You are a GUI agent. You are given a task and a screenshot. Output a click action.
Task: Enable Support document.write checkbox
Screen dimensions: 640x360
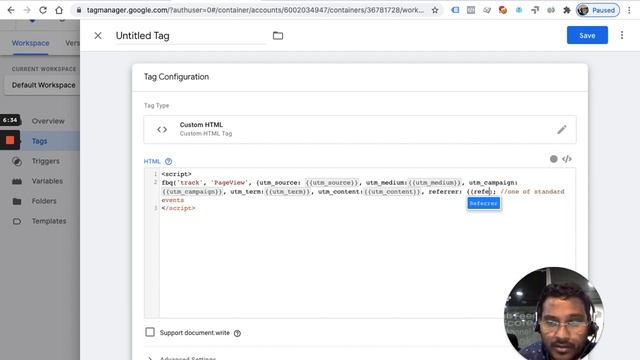pos(150,332)
